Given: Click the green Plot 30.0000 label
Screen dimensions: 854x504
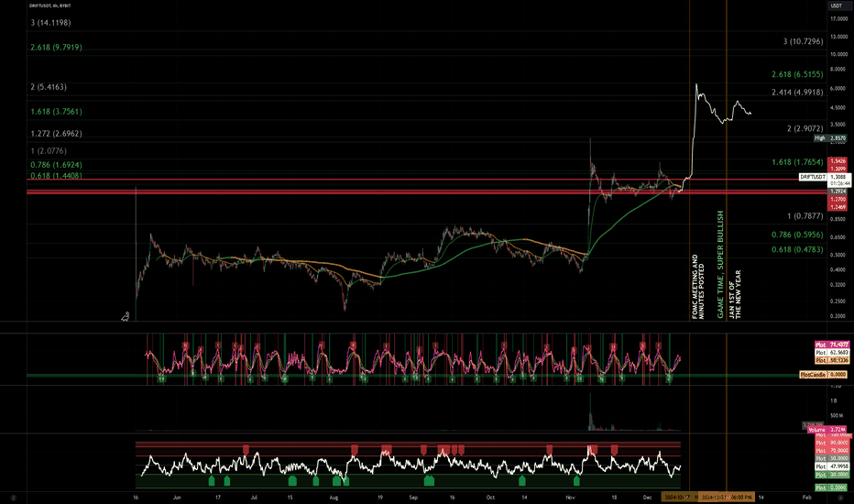Looking at the screenshot, I should [831, 475].
